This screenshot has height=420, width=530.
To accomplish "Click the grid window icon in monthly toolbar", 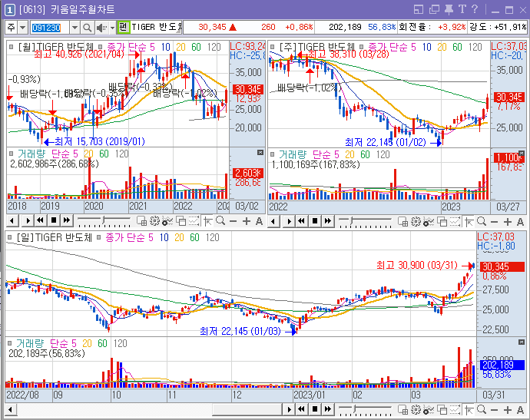I will tap(141, 221).
